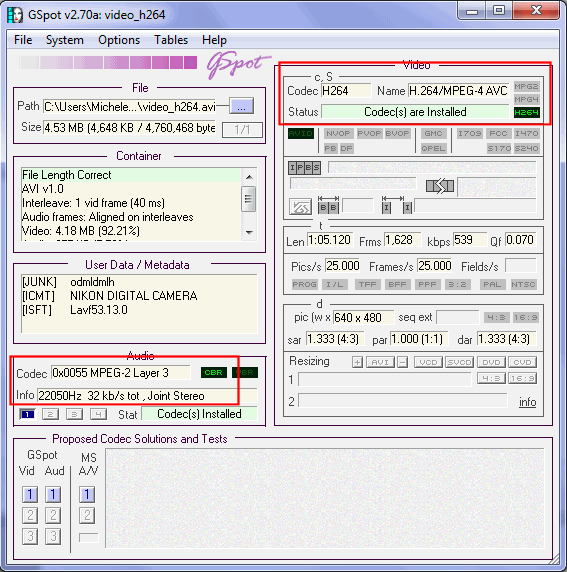
Task: Click the Resizing SVCD button
Action: coord(459,362)
